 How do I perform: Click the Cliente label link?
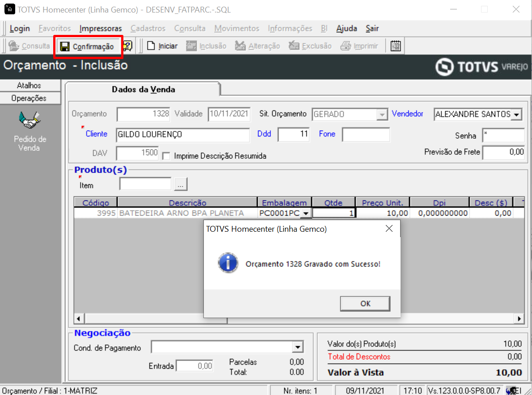coord(97,134)
